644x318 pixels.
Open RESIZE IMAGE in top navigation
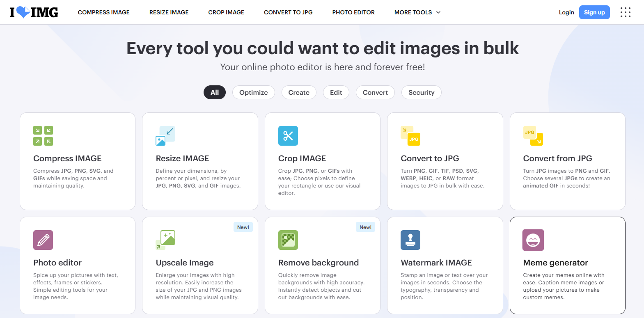[169, 12]
